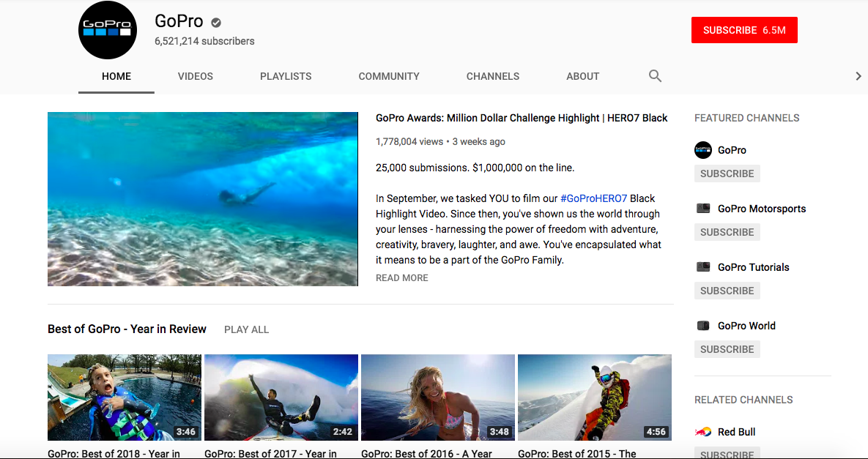
Task: Click the GoPro World channel icon
Action: click(x=703, y=326)
